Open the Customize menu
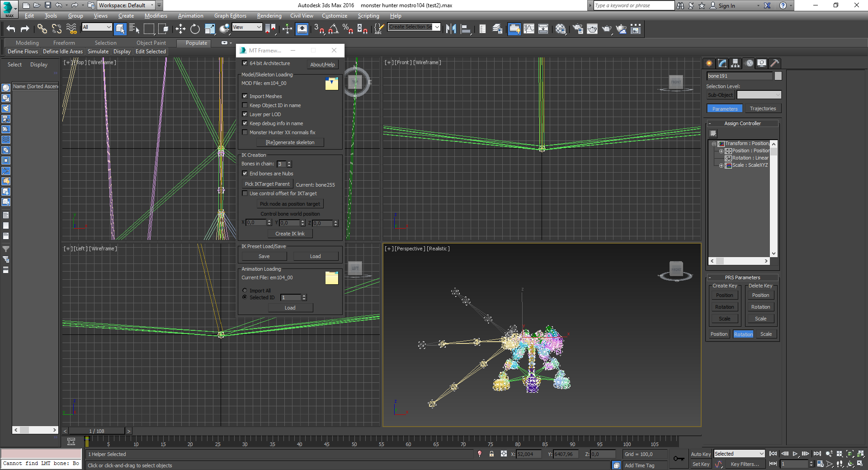This screenshot has height=470, width=868. click(x=335, y=15)
